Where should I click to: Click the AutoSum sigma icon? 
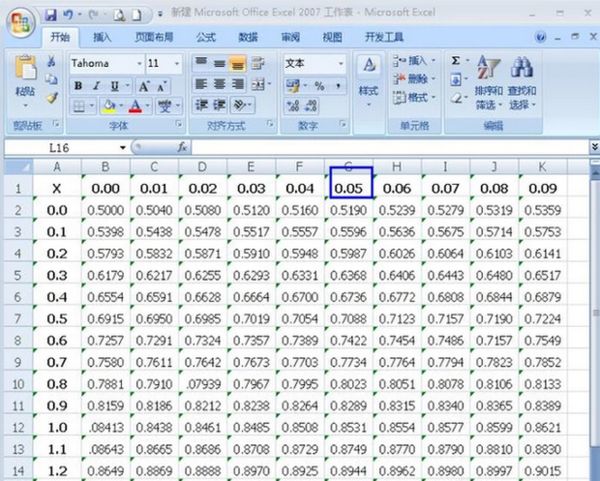[x=455, y=60]
